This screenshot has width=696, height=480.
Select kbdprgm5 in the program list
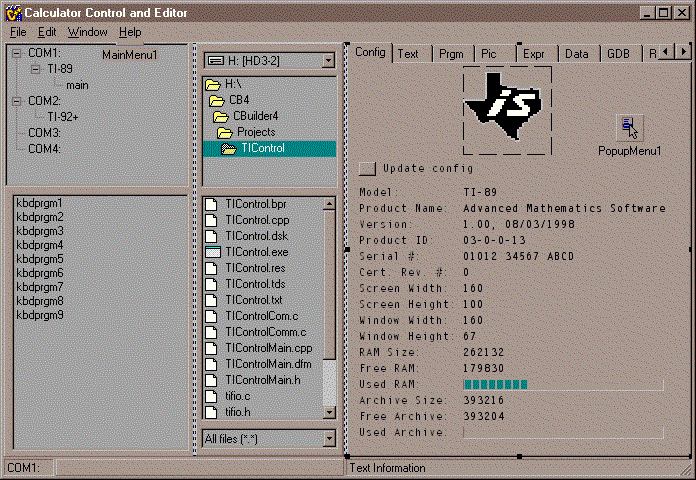[40, 259]
